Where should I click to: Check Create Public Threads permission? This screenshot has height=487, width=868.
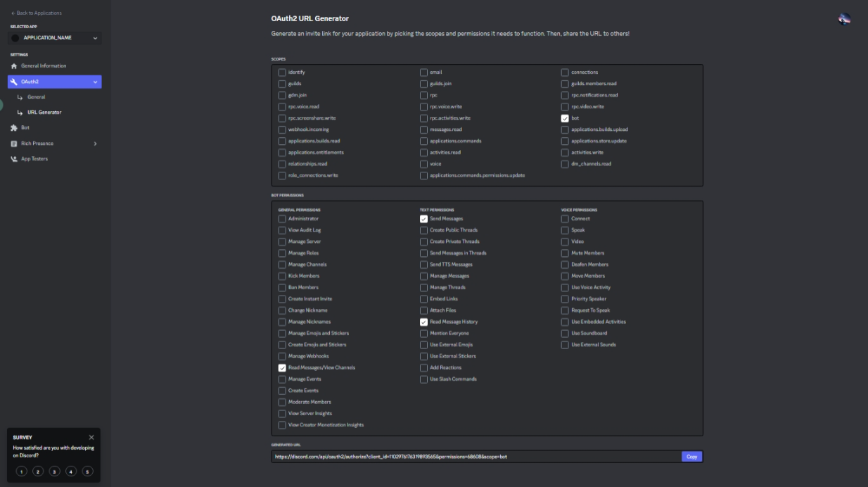point(423,230)
